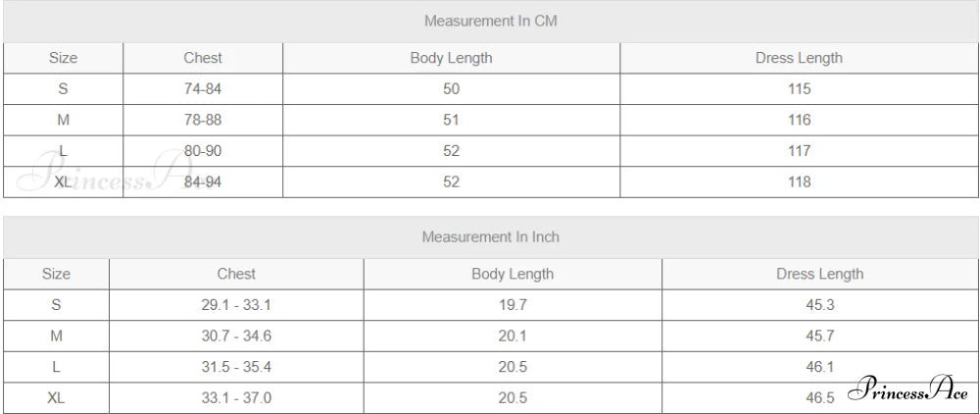The width and height of the screenshot is (980, 414).
Task: Click the 19.7 body length cell
Action: click(513, 305)
